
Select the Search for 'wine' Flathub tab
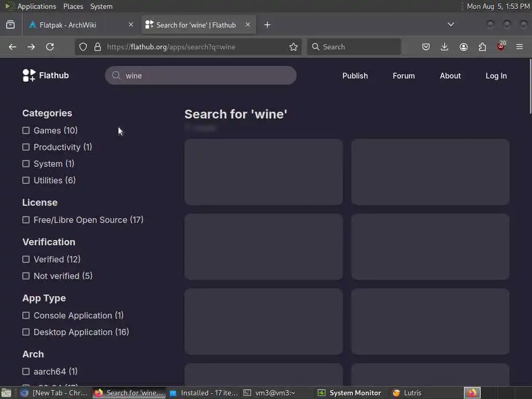coord(198,25)
